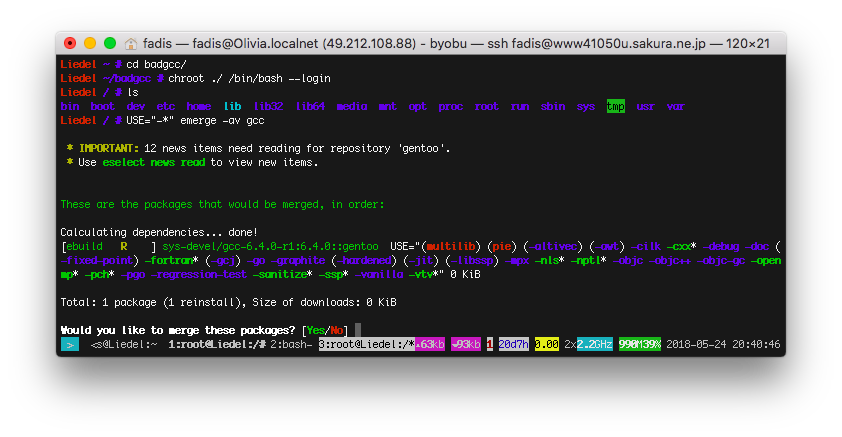Click the 'eselect news read' command text
Image resolution: width=842 pixels, height=437 pixels.
(x=154, y=162)
